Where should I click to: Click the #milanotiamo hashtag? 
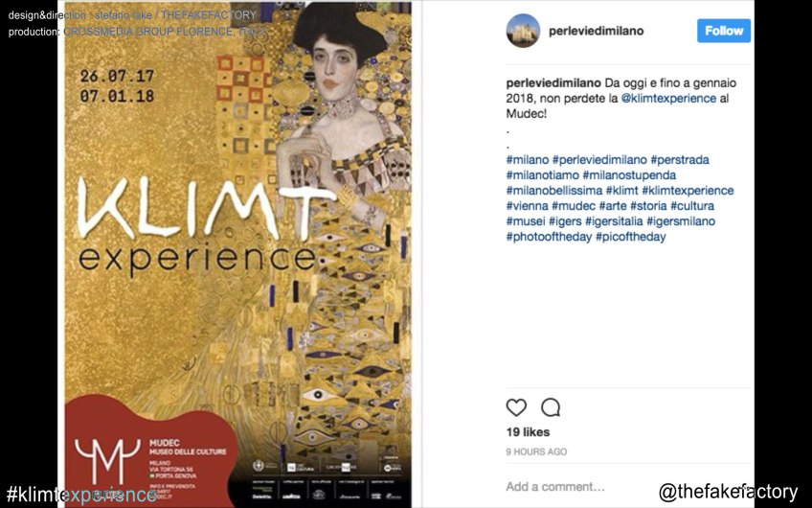(x=542, y=175)
